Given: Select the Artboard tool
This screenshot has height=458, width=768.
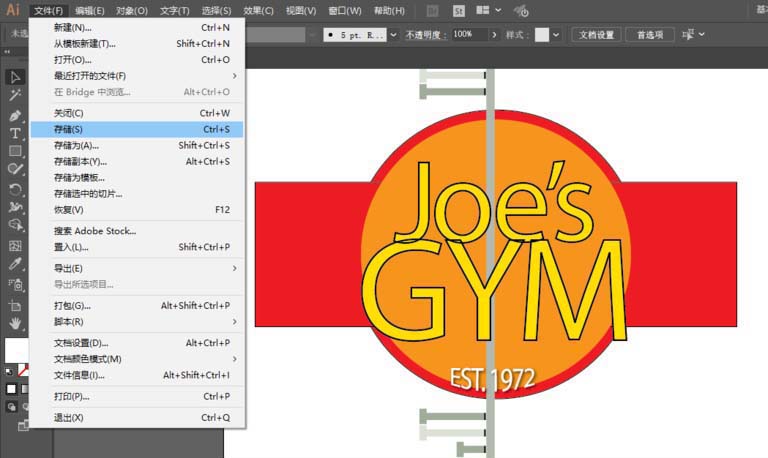Looking at the screenshot, I should (15, 306).
